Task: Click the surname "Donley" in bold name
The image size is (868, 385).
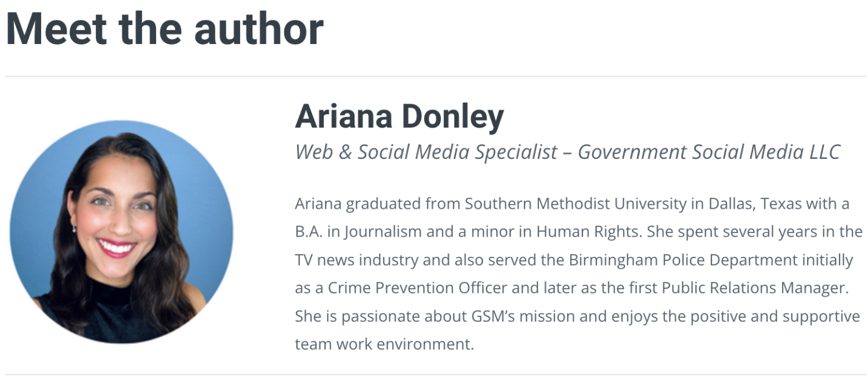Action: (453, 117)
